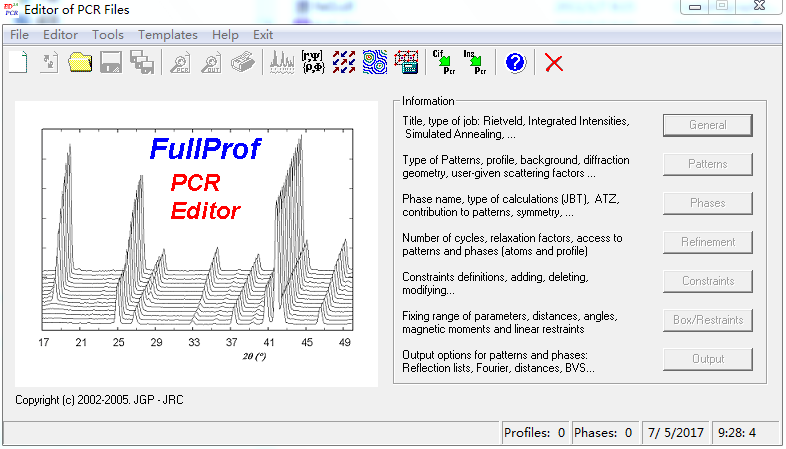Screen dimensions: 786x449
Task: Click the Constraints button
Action: (708, 282)
